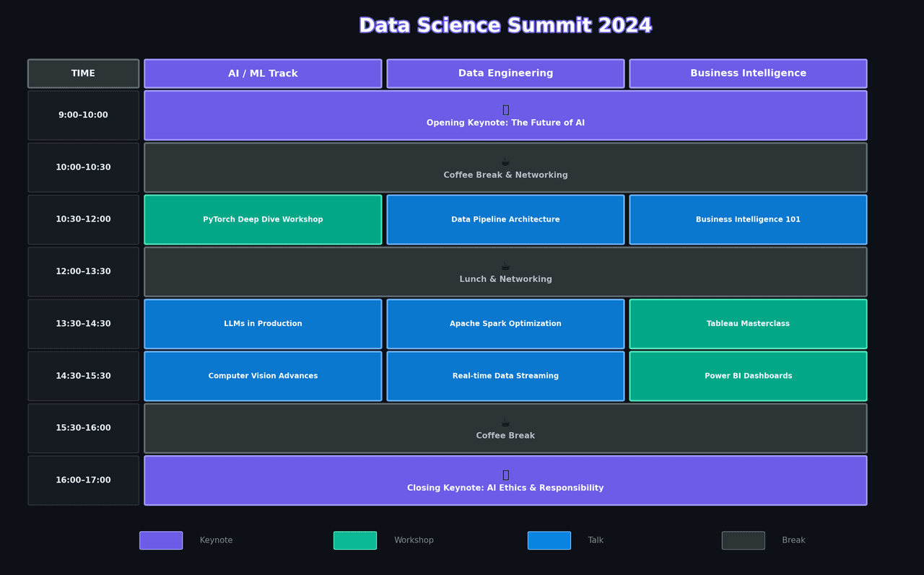This screenshot has width=924, height=575.
Task: Select the Tableau Masterclass workshop cell
Action: click(748, 323)
